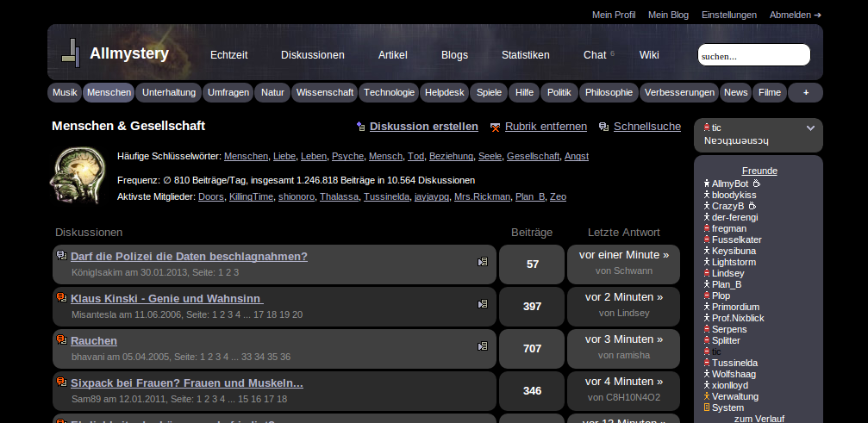Screen dimensions: 868x423
Task: Open the Echtzeit menu
Action: (x=228, y=55)
